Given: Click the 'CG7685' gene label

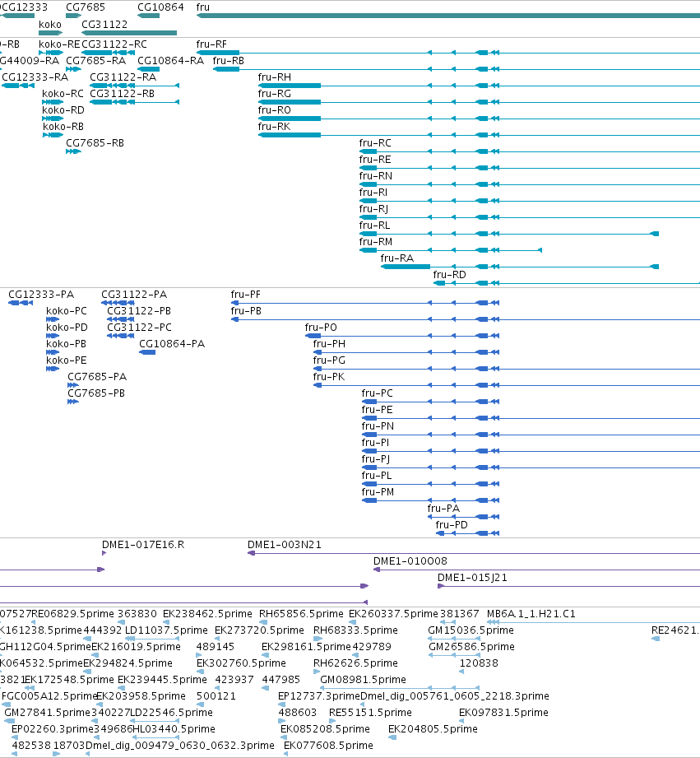Looking at the screenshot, I should click(x=86, y=7).
